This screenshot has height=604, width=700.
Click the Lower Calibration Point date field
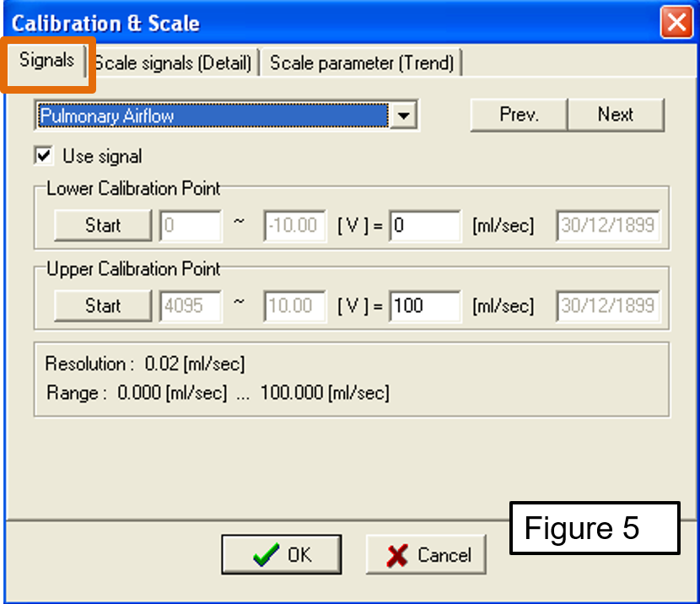pos(608,226)
